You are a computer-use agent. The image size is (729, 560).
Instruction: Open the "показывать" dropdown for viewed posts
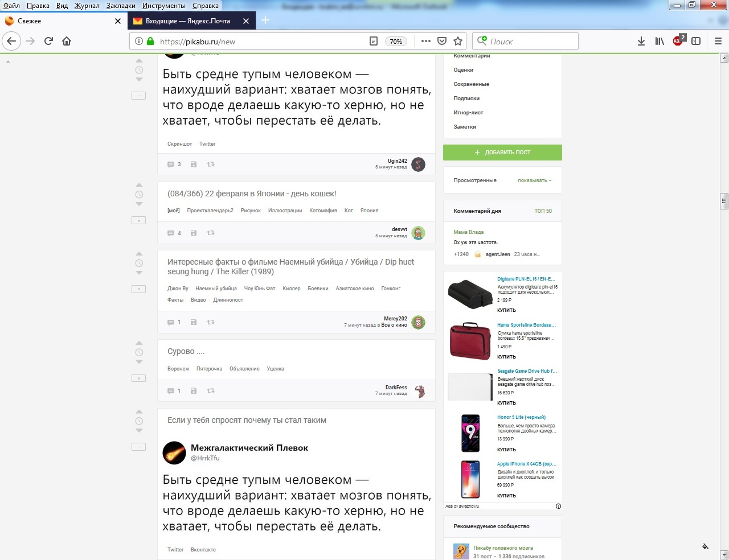(534, 180)
